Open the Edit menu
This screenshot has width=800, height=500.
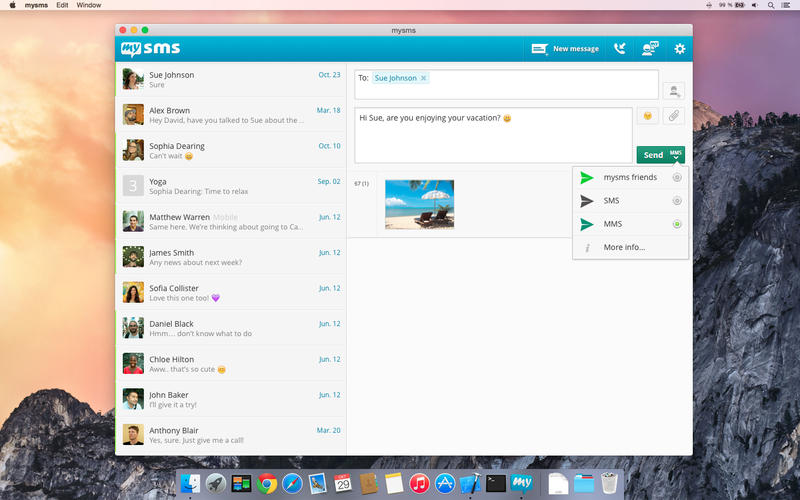tap(62, 5)
